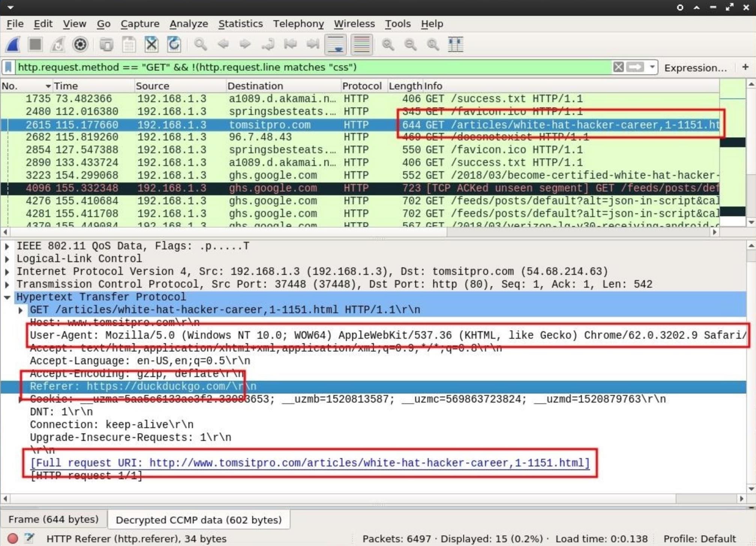The width and height of the screenshot is (756, 546).
Task: Select the Find Packet magnifier tool
Action: (x=201, y=45)
